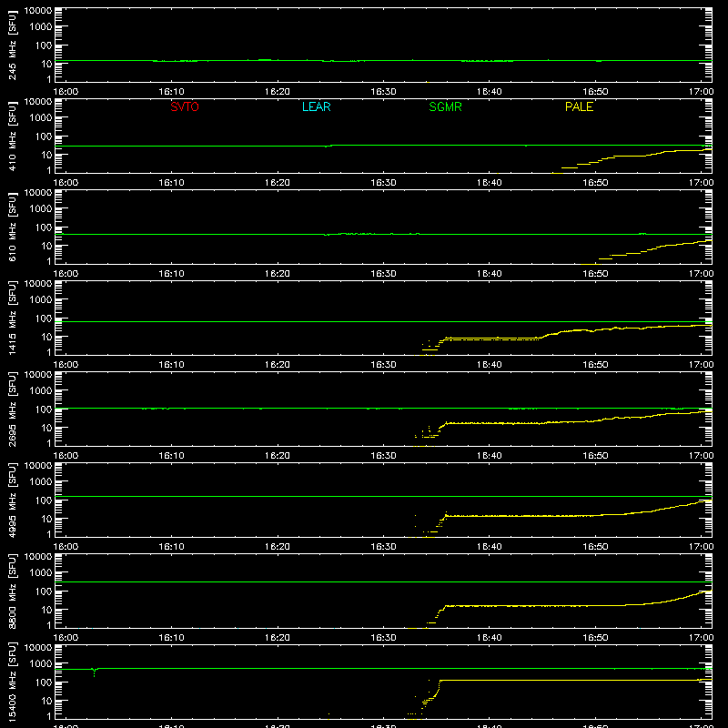Click 16:40 time label below 2695 MHz panel
The image size is (728, 728).
489,456
